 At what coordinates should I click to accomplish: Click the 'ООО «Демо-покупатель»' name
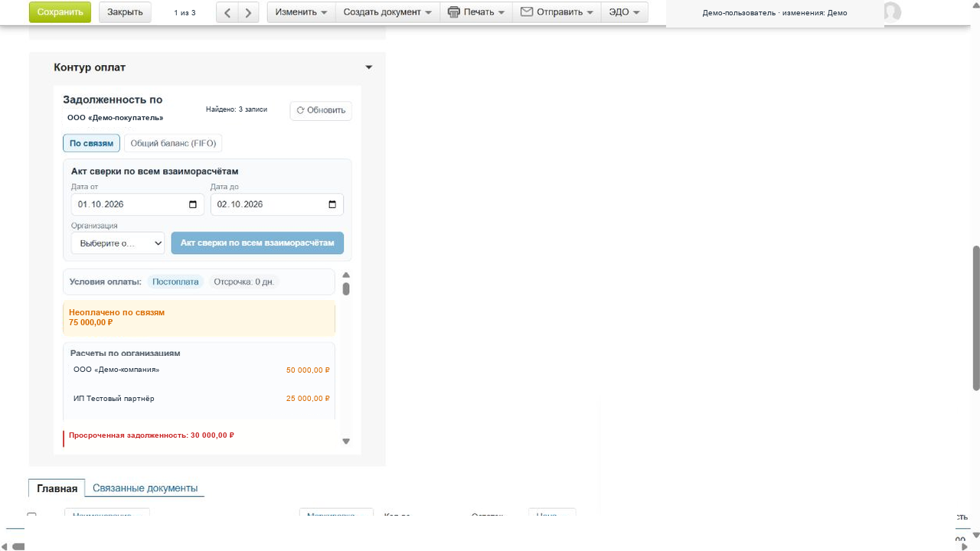click(116, 118)
